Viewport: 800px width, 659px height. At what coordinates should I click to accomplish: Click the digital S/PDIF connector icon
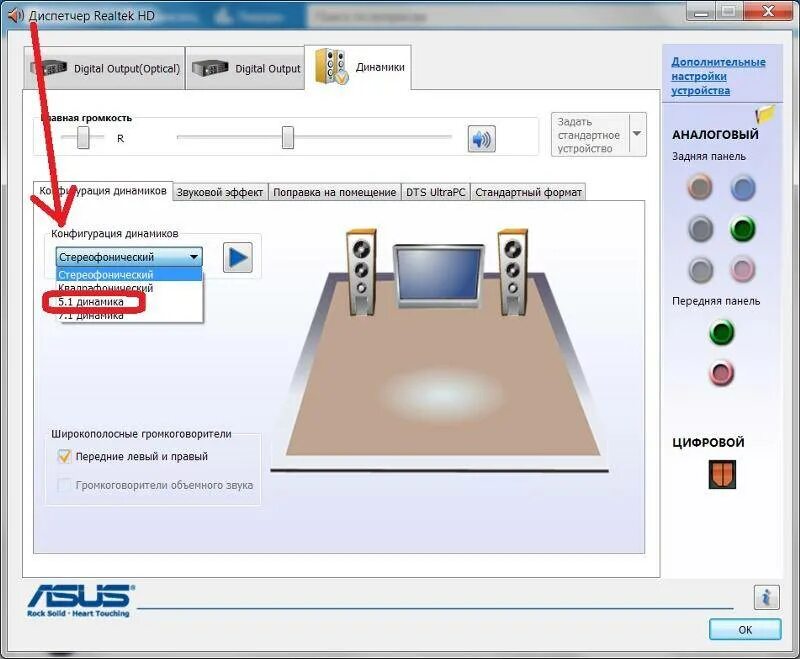pos(722,474)
